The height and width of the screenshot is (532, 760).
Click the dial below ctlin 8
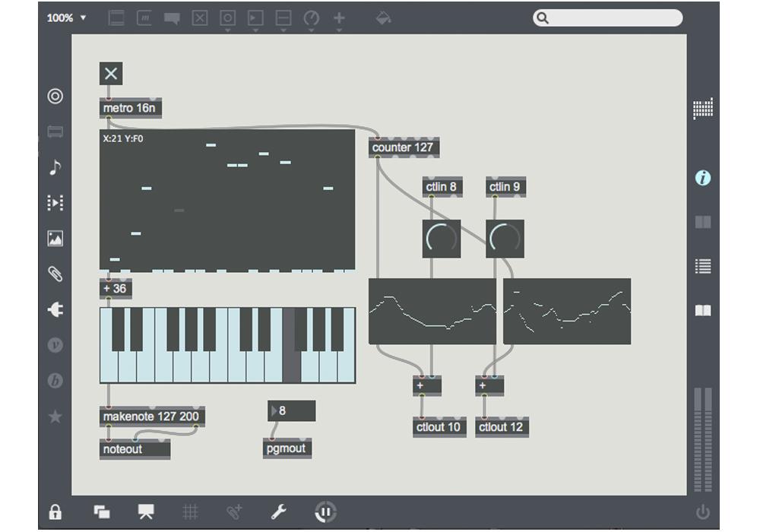pyautogui.click(x=442, y=239)
